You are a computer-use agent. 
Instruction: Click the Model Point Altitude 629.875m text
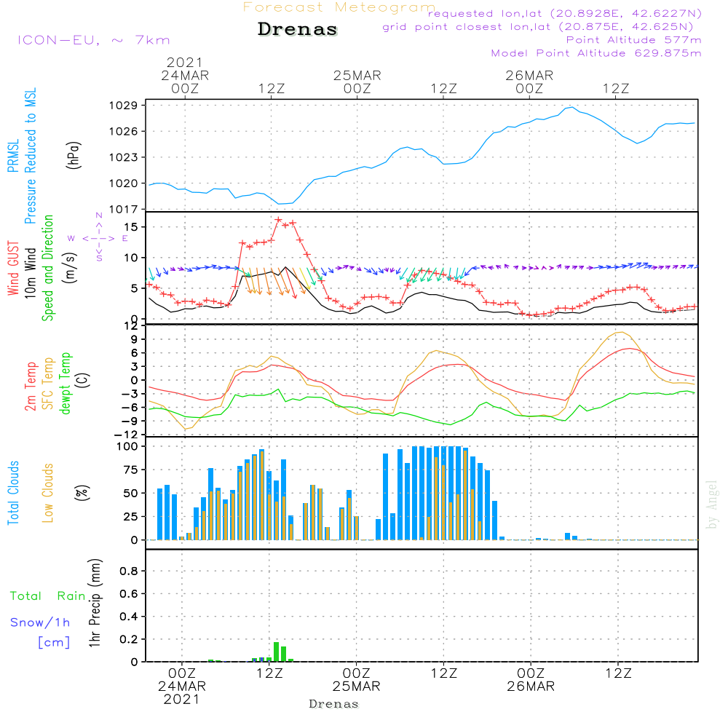[596, 53]
